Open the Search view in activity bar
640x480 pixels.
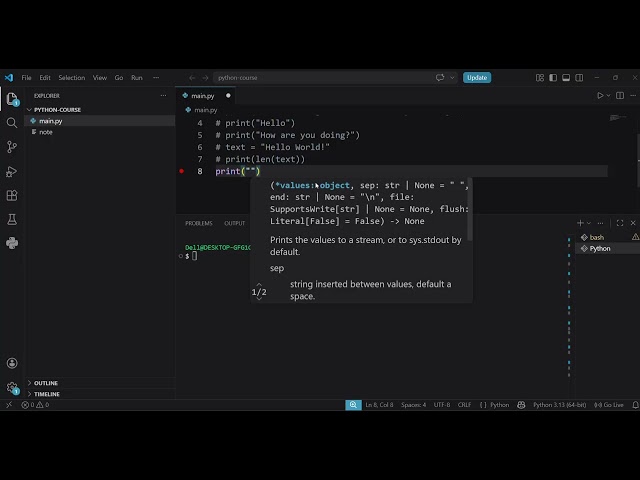[x=12, y=123]
